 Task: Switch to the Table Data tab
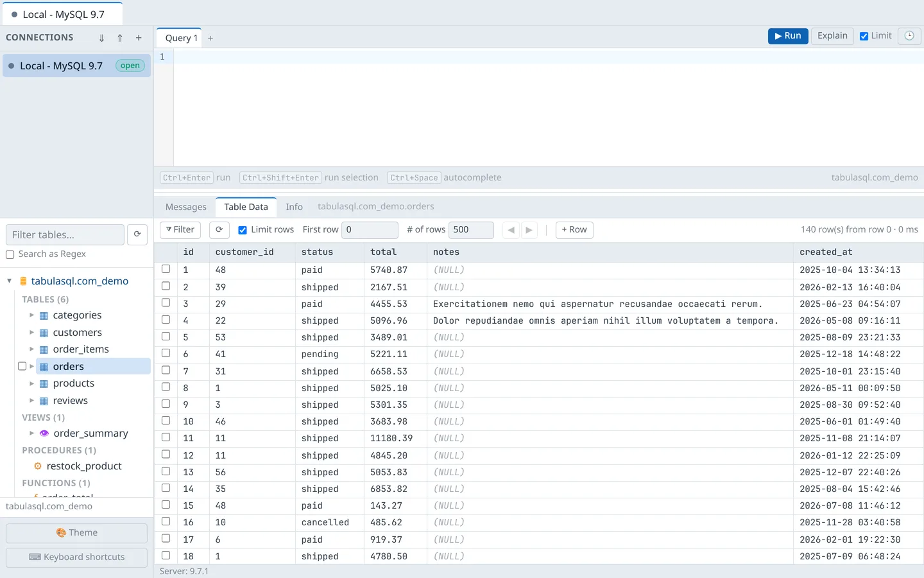coord(246,207)
